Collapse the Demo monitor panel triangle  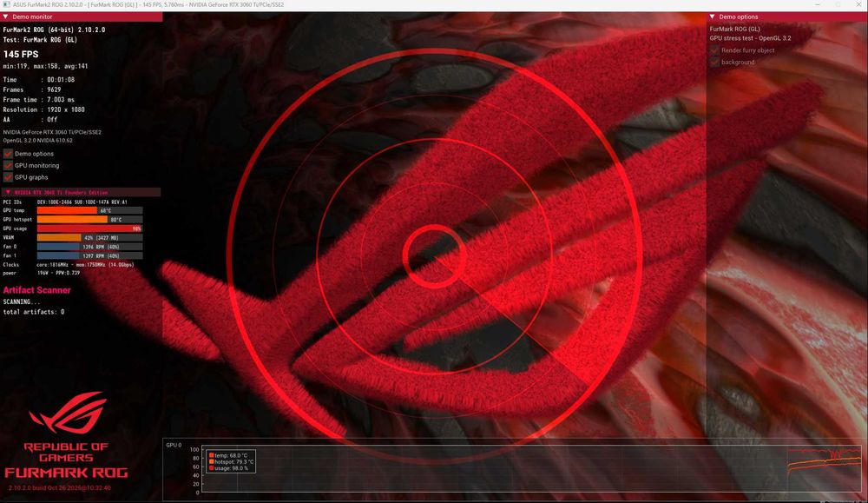[x=5, y=17]
